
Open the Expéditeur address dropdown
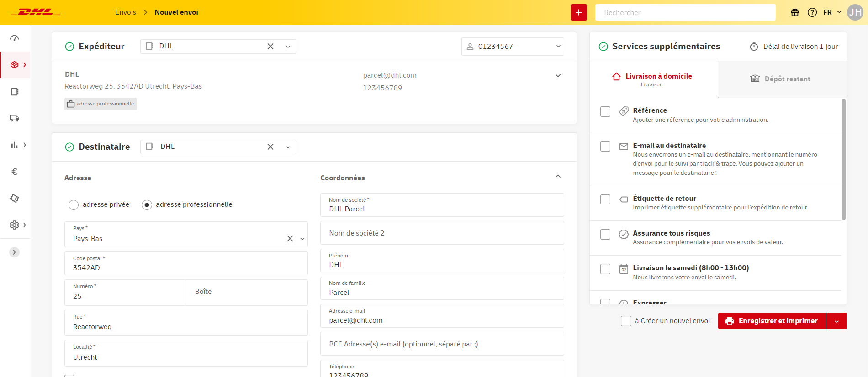coord(288,47)
